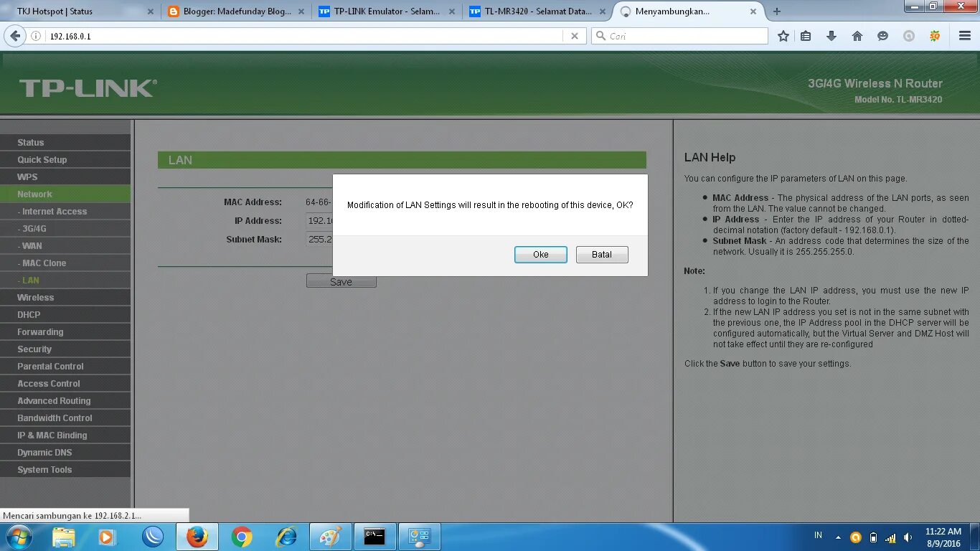Open Control Panel window in taskbar

click(x=420, y=537)
